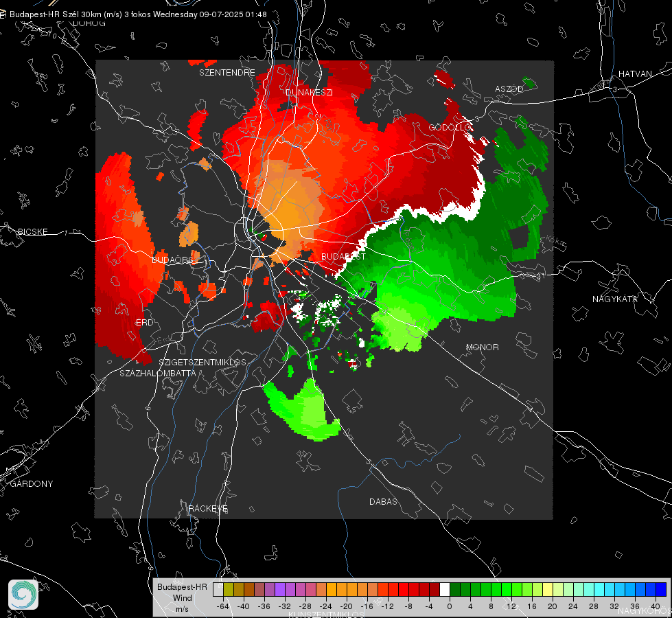
Task: Click the ASZOD town label
Action: pyautogui.click(x=509, y=89)
